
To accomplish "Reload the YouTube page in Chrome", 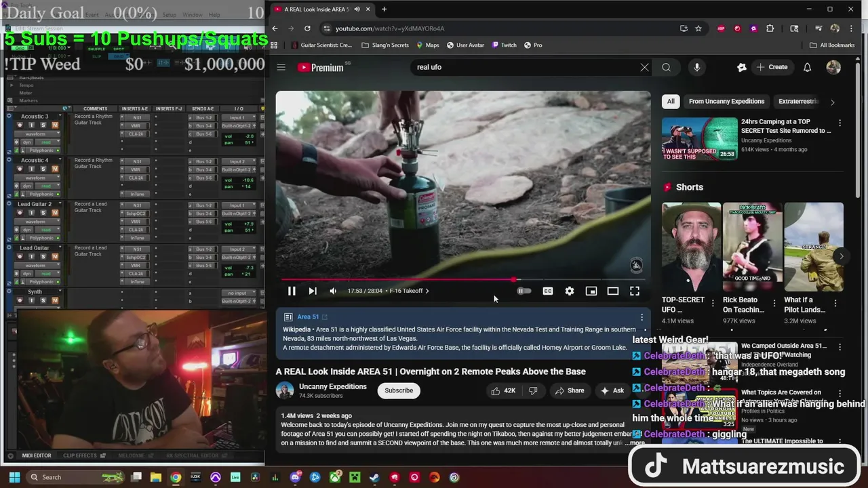I will click(307, 28).
